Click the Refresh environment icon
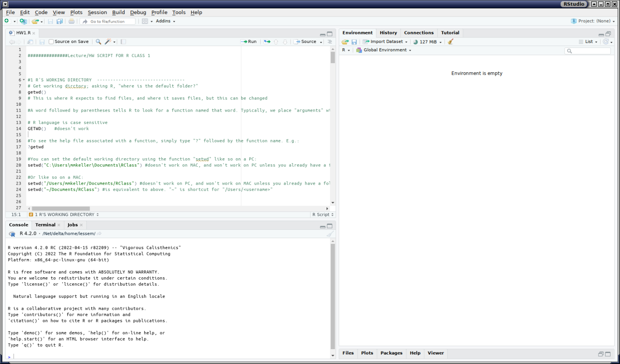 click(606, 42)
